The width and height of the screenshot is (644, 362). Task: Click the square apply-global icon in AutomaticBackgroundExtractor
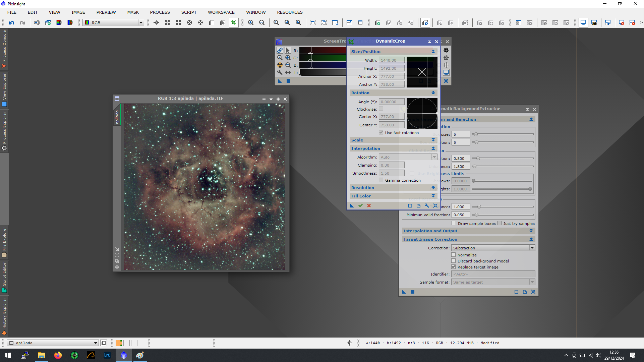coord(413,292)
